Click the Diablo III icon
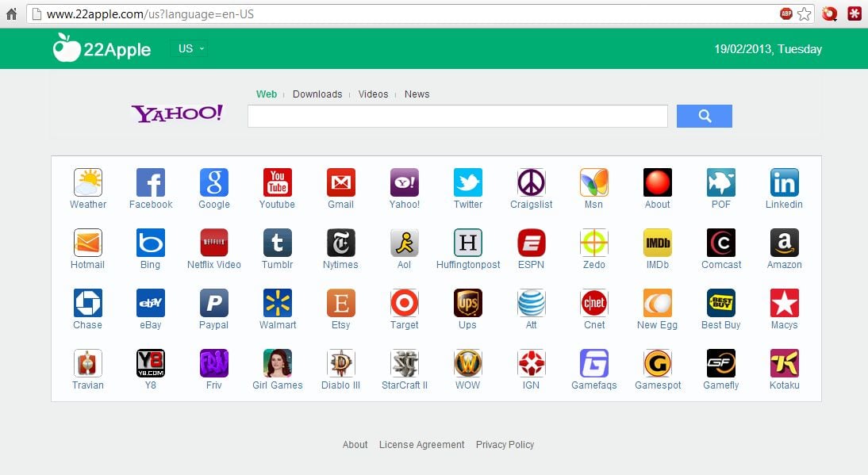Screen dimensions: 868x475 [x=341, y=363]
